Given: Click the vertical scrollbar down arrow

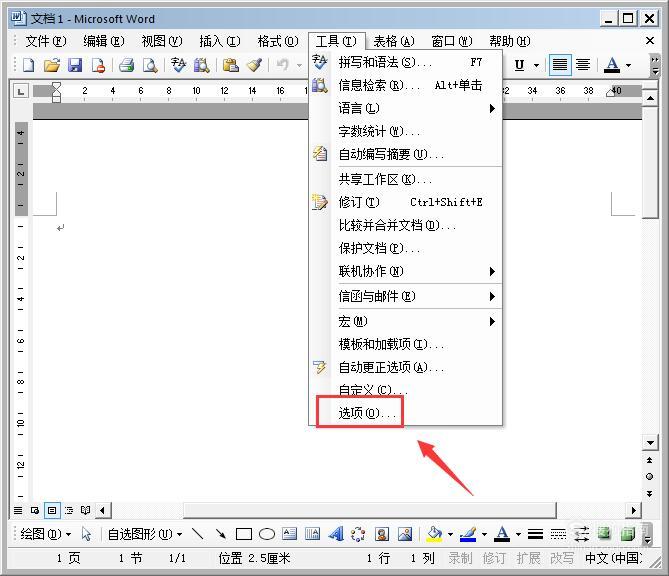Looking at the screenshot, I should 650,442.
